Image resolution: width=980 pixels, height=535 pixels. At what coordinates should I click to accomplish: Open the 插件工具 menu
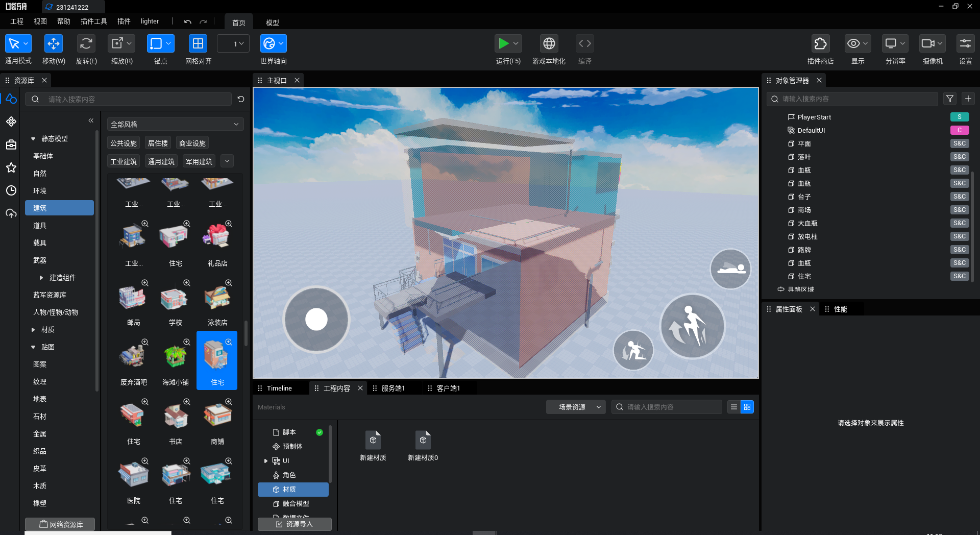(94, 21)
